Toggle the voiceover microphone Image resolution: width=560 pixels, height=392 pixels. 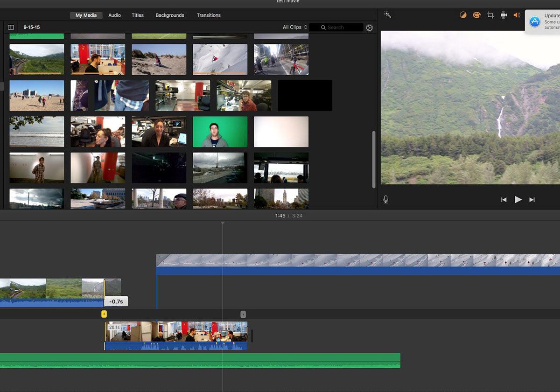coord(386,199)
